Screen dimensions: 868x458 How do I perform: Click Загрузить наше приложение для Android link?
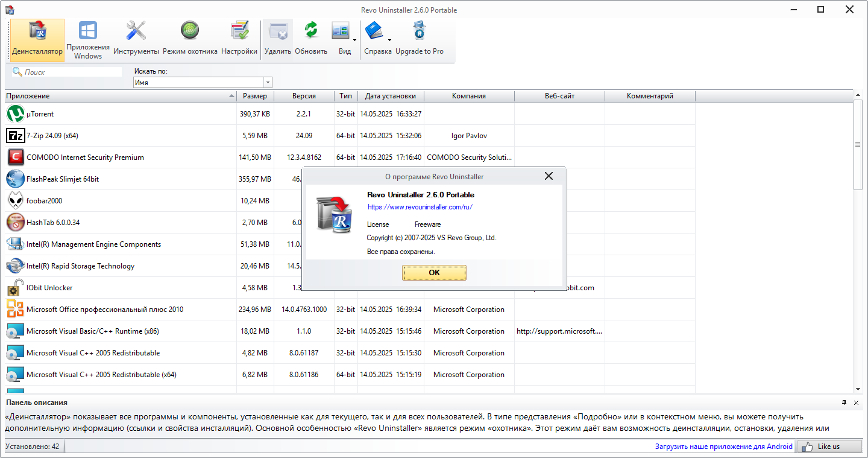pos(724,447)
